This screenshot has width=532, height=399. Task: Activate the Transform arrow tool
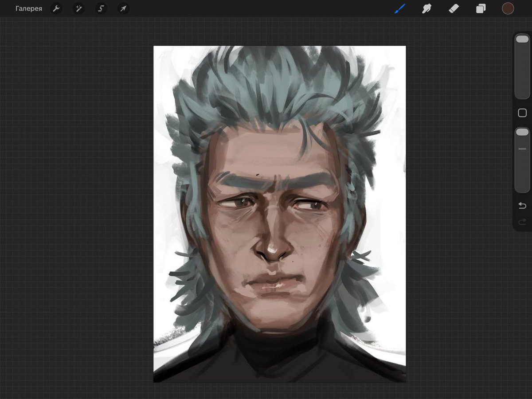(x=124, y=8)
